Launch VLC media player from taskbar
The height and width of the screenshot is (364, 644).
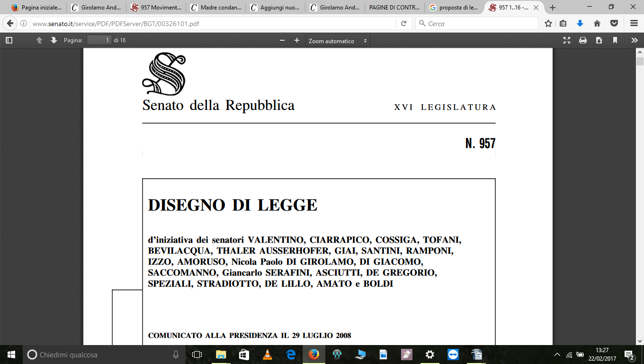pos(267,355)
